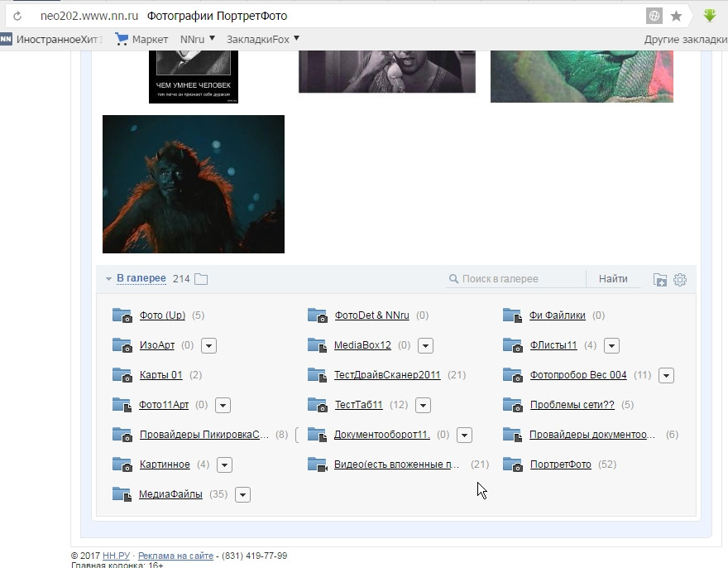Open the black-and-white man on phone thumbnail
The width and height of the screenshot is (728, 568).
[387, 71]
